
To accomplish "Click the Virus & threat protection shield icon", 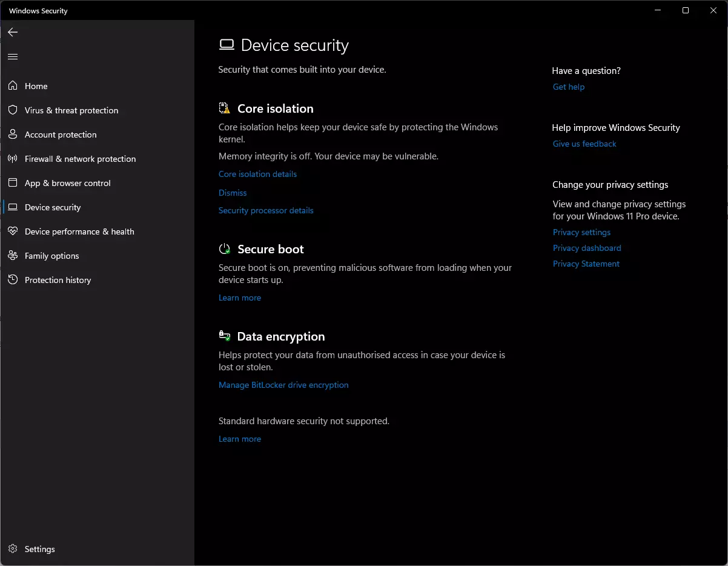I will 13,110.
